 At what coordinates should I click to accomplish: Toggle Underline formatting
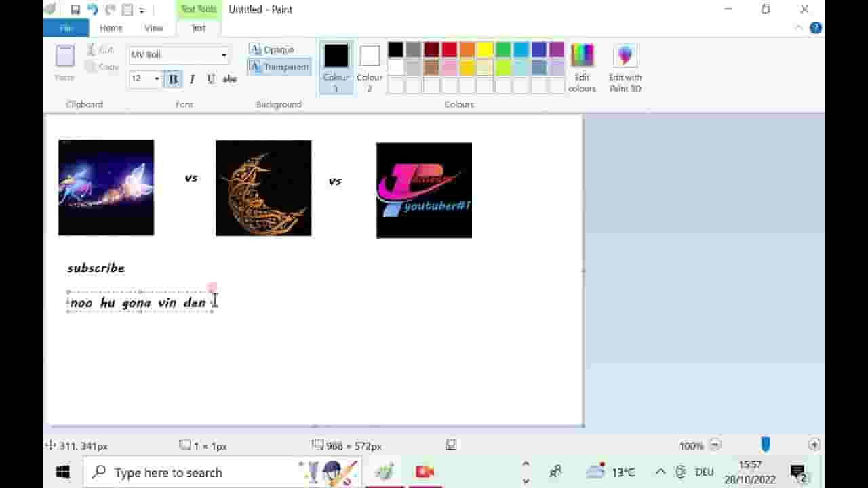(x=211, y=79)
